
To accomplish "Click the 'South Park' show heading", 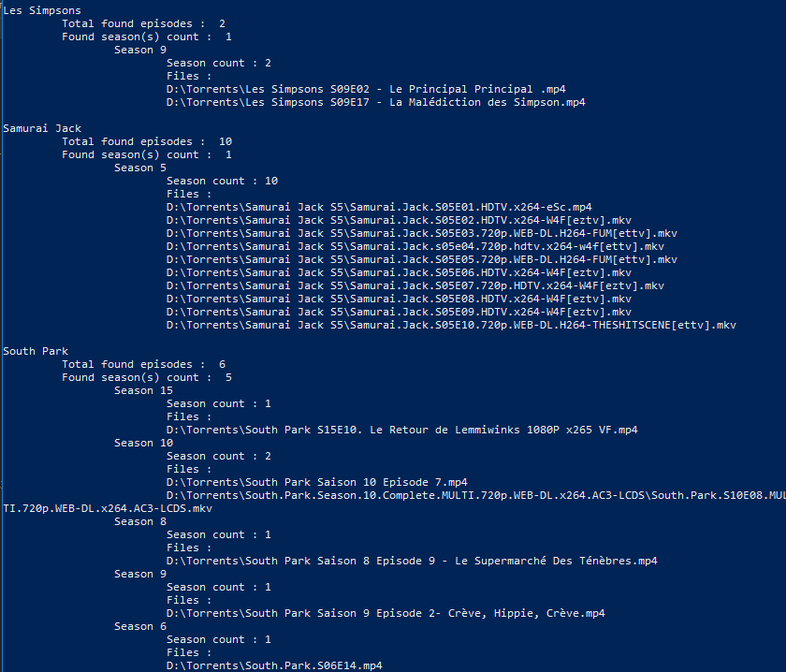I will tap(36, 351).
